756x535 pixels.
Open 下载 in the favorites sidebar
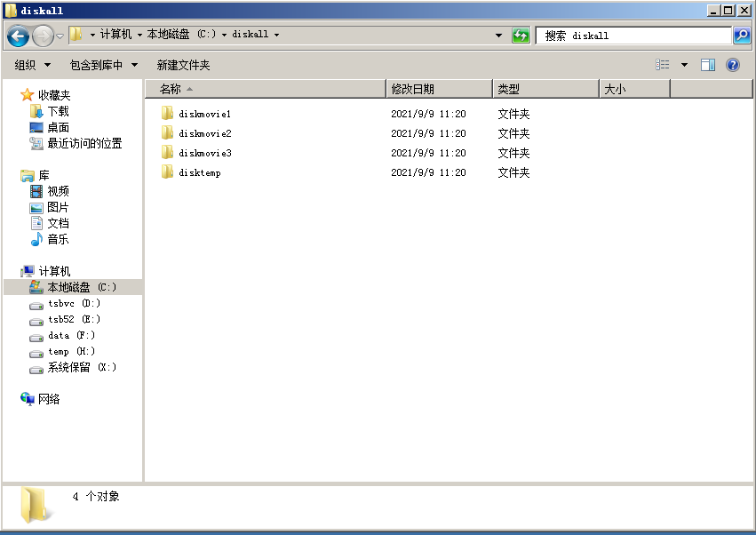(x=58, y=111)
